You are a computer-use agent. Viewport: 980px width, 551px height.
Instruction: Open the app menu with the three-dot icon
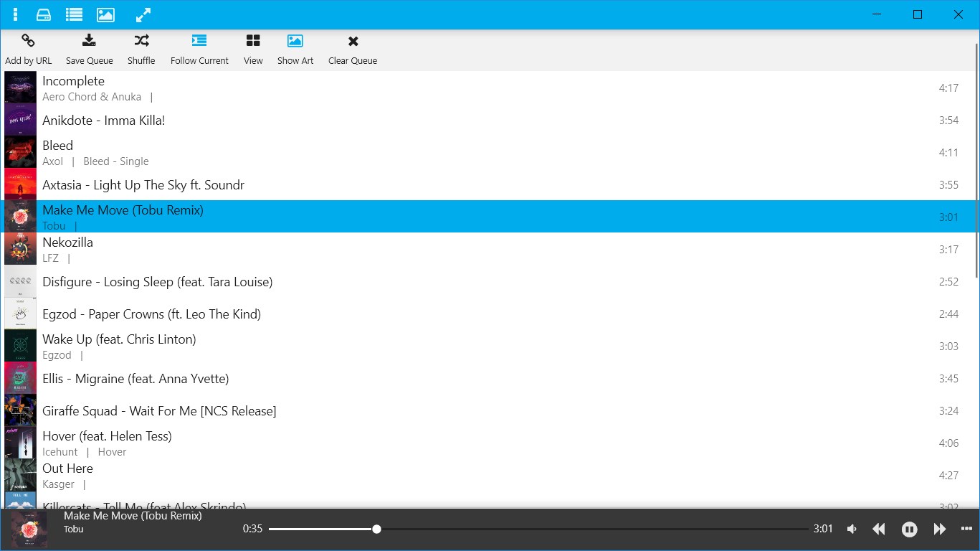(15, 14)
